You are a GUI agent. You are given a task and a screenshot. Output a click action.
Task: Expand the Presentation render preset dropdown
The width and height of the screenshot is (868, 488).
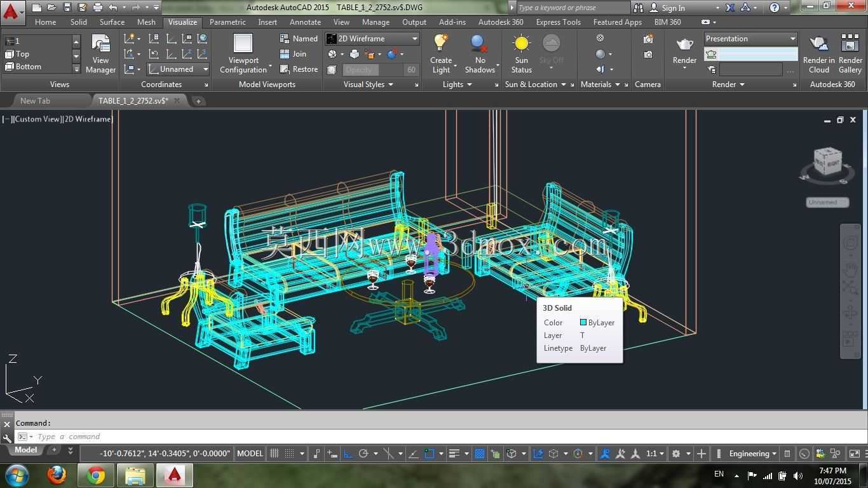750,39
